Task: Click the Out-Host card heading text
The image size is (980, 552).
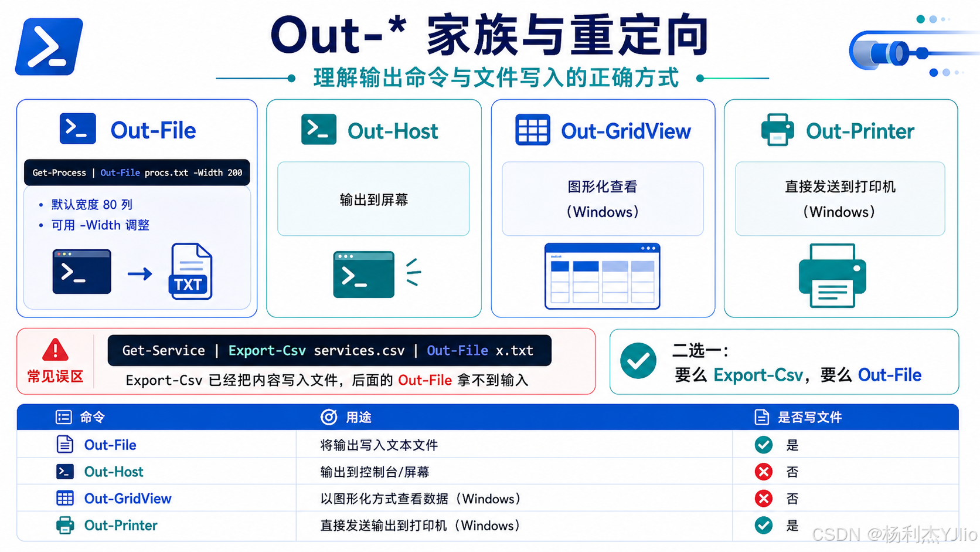Action: point(393,131)
